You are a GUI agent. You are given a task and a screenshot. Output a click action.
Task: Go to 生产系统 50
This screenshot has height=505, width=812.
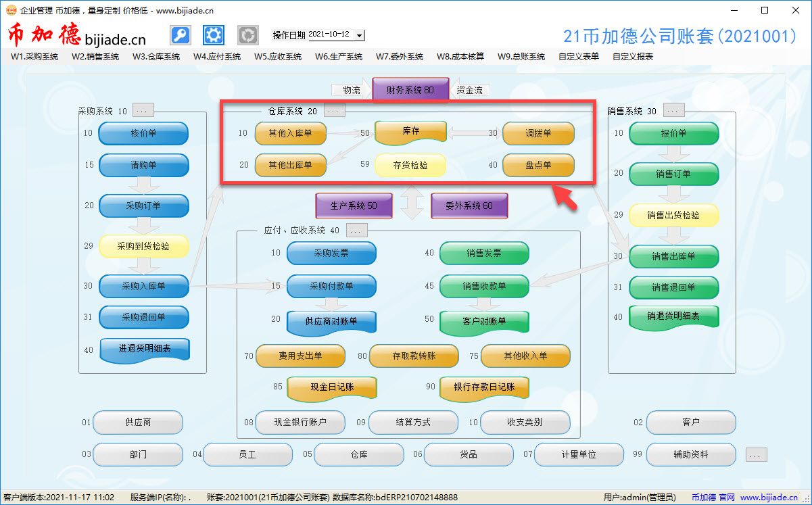point(354,206)
